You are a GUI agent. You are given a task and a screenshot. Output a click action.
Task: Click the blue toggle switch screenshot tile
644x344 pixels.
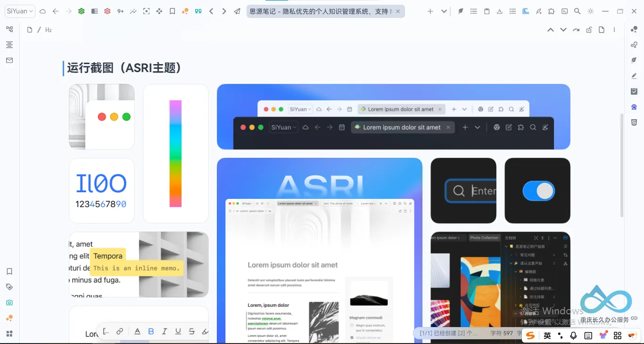[537, 190]
